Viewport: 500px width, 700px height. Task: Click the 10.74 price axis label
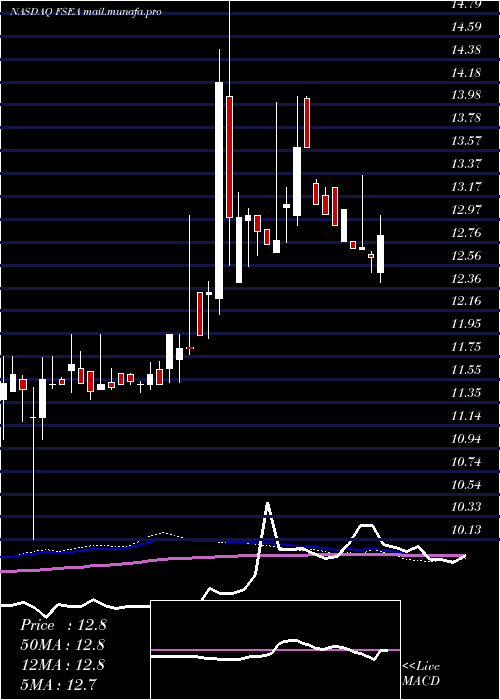(x=467, y=462)
